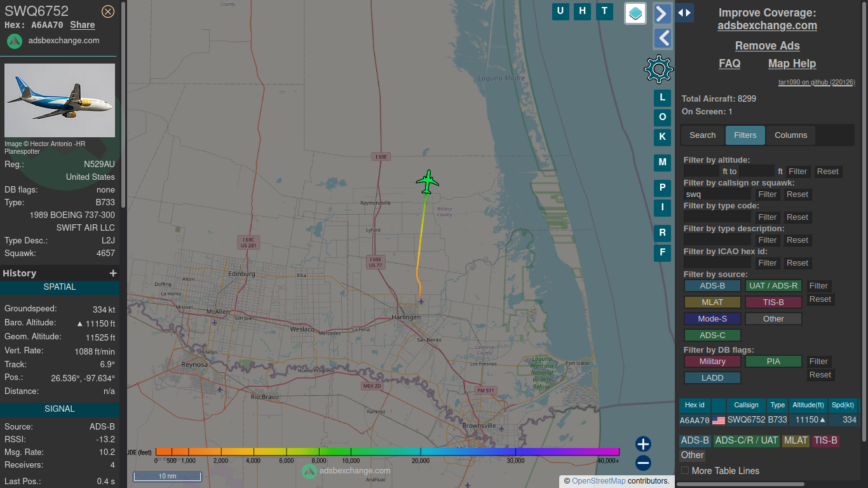Open adsbexchange.com Improve Coverage link
The image size is (868, 488).
[x=767, y=26]
